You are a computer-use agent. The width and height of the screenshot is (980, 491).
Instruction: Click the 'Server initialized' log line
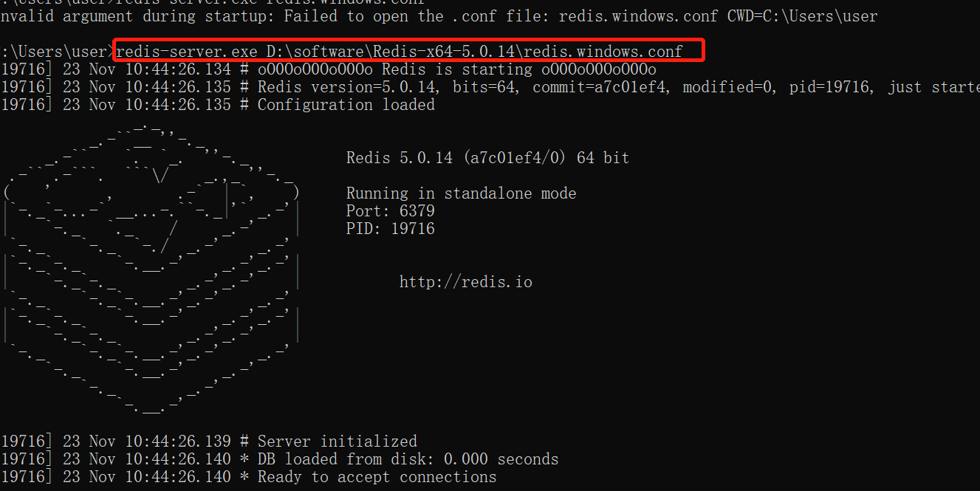point(209,442)
